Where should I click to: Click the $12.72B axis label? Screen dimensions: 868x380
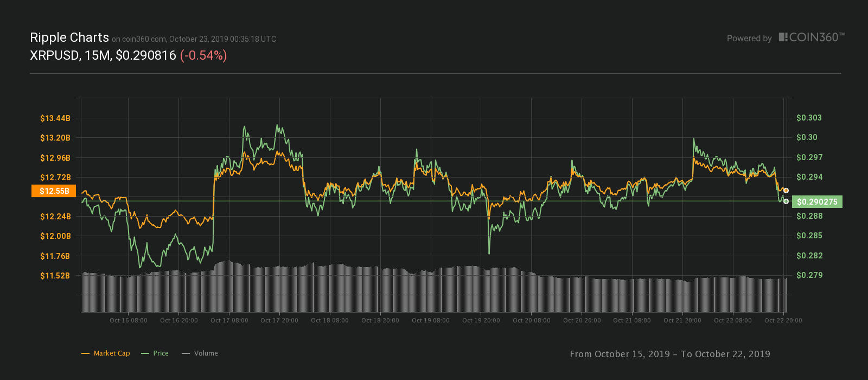(55, 178)
